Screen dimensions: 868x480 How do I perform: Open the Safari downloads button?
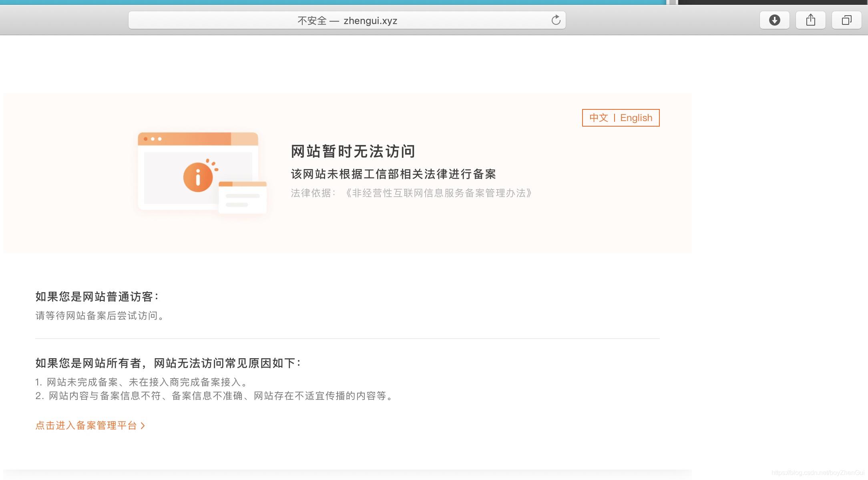(774, 20)
